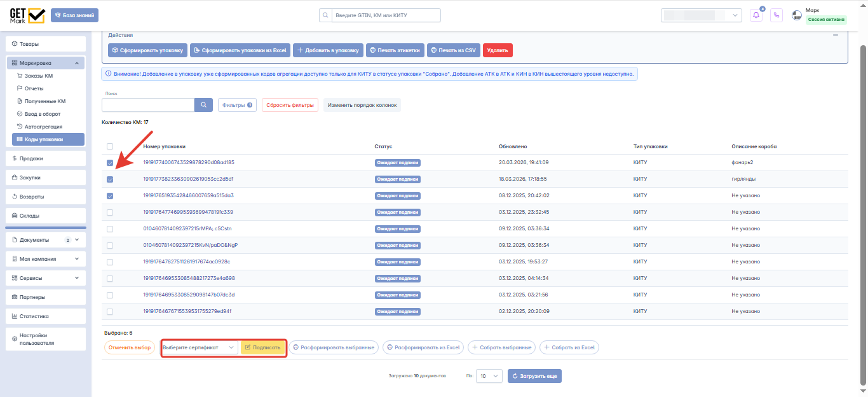Open the Выберите сертификат dropdown
Image resolution: width=868 pixels, height=397 pixels.
click(200, 347)
